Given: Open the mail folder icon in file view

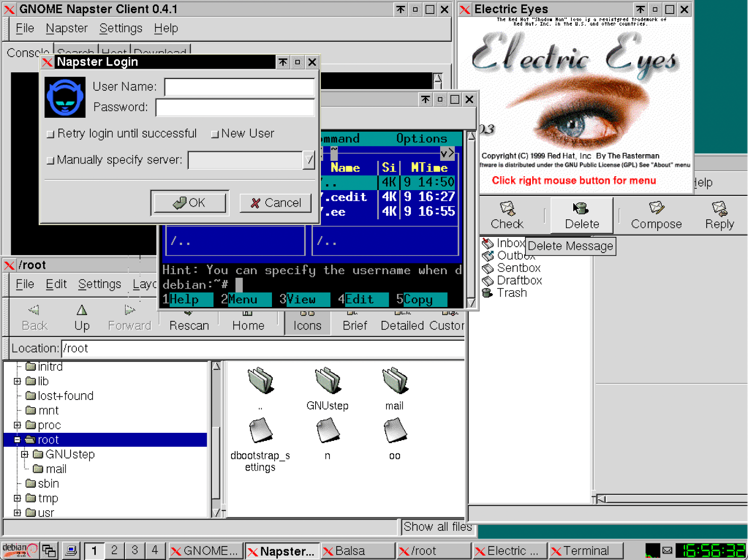Looking at the screenshot, I should pos(394,381).
